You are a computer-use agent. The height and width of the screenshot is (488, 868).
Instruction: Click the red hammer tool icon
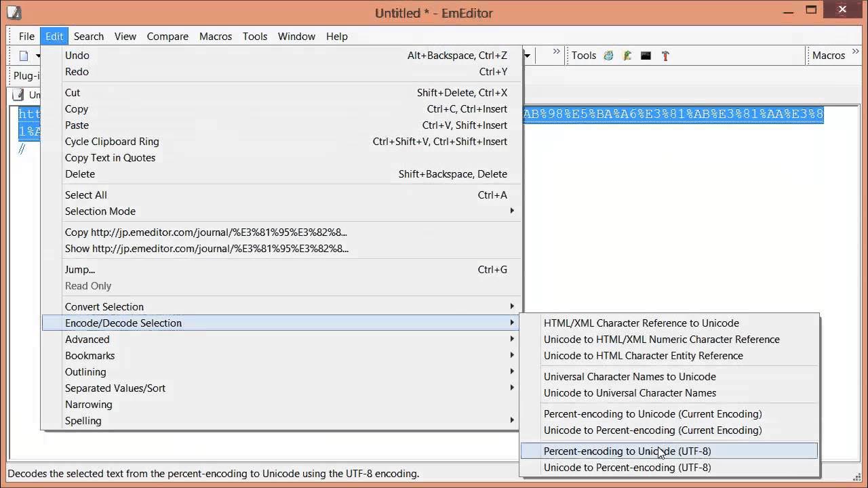pos(665,56)
